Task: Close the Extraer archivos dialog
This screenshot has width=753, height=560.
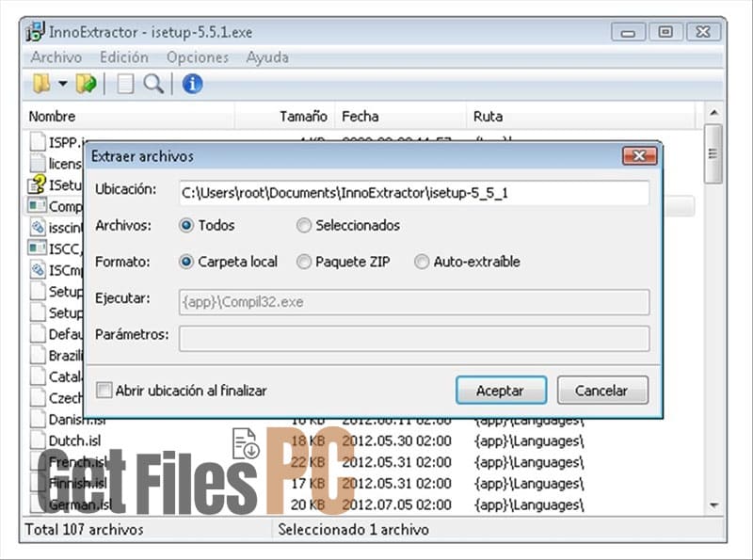Action: pos(640,155)
